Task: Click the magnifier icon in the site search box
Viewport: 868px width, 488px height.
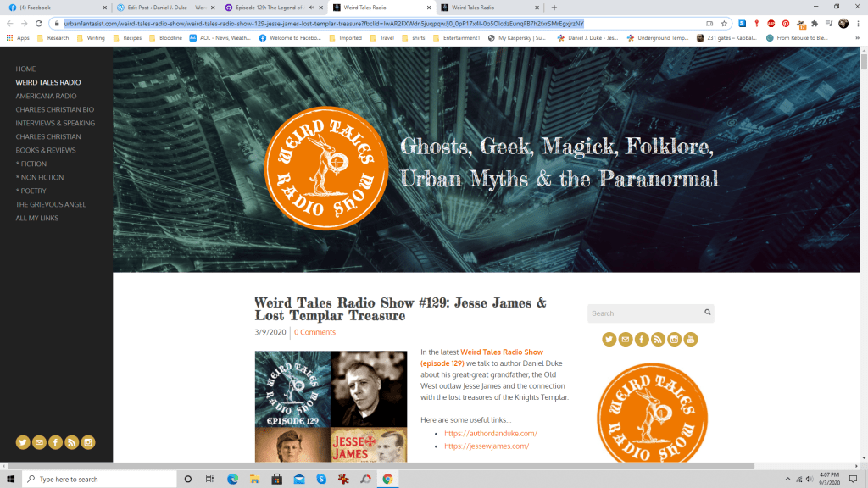Action: pos(707,313)
